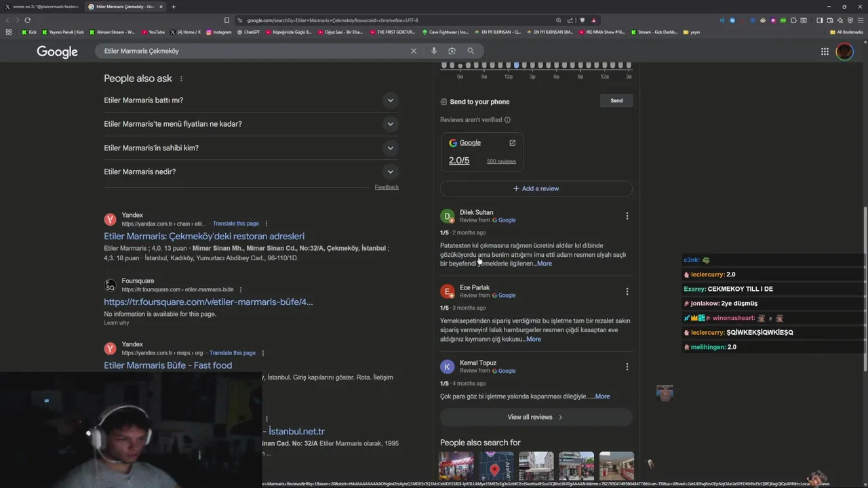Open the tr.foursquare.com etiler-marmaris-büfe link
The image size is (868, 488).
coord(208,302)
